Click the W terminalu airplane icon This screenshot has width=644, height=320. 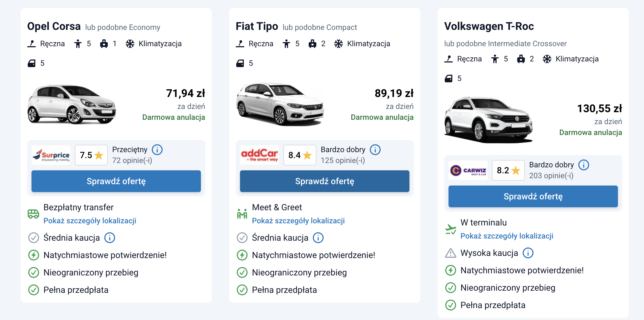coord(450,229)
